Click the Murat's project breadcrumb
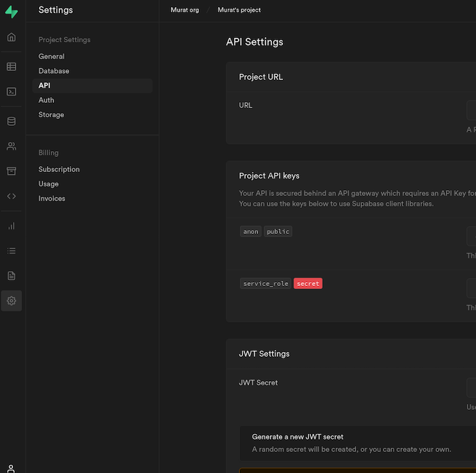476x473 pixels. click(239, 10)
